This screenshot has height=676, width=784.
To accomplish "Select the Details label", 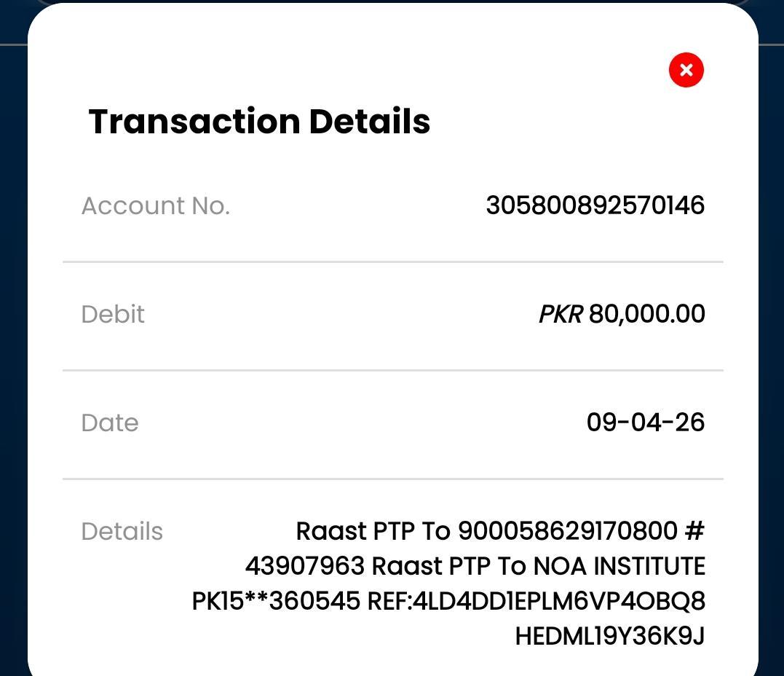I will [x=122, y=532].
